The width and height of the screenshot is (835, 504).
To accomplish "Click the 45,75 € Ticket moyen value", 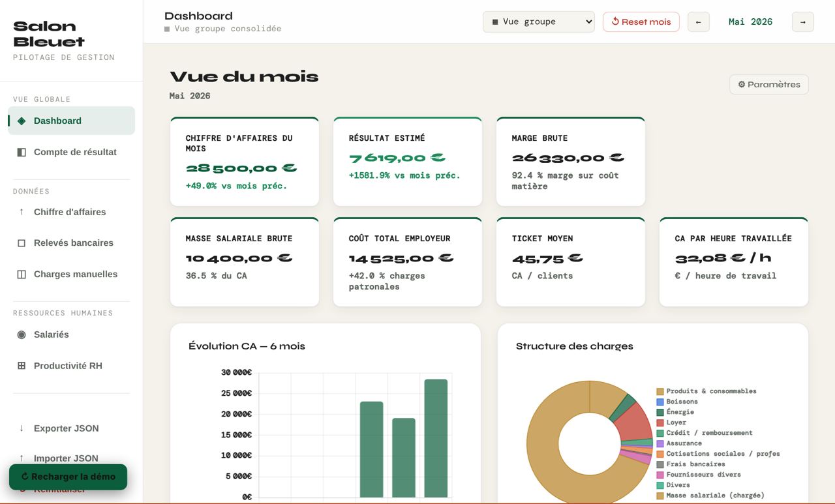I will (547, 258).
